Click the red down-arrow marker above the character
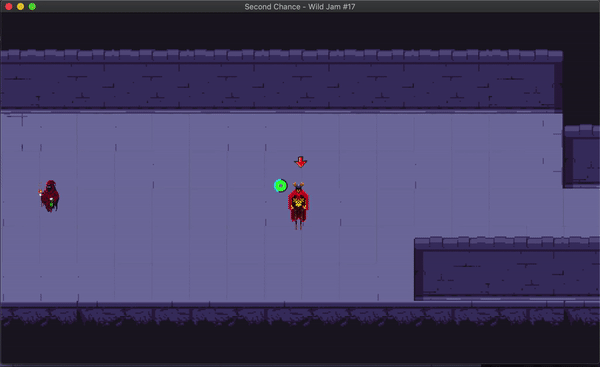600x367 pixels. coord(300,162)
